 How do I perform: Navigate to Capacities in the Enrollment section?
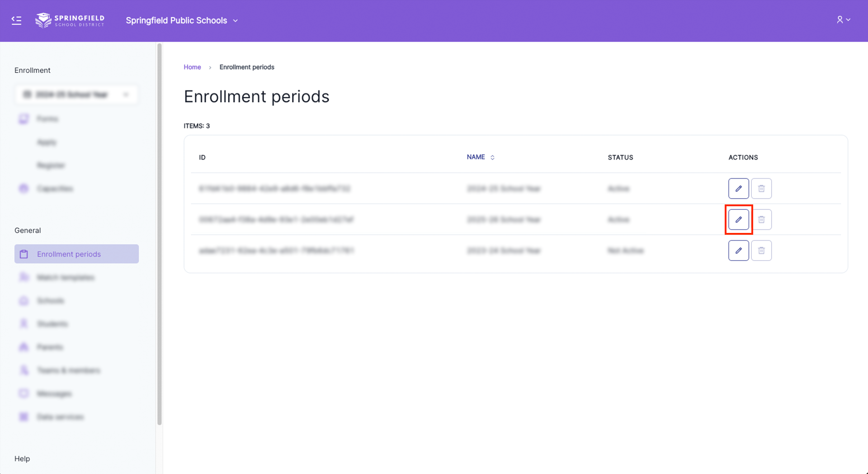click(55, 189)
